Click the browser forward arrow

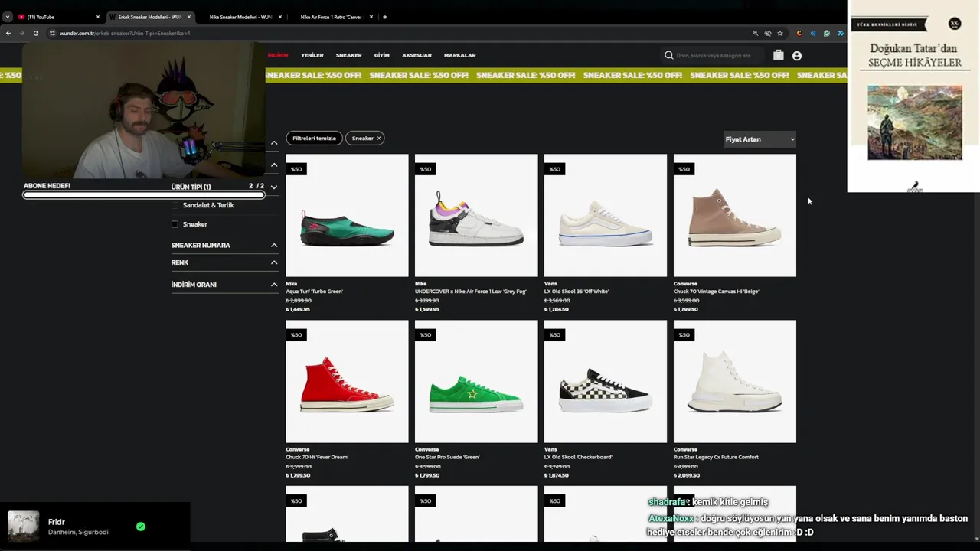21,33
